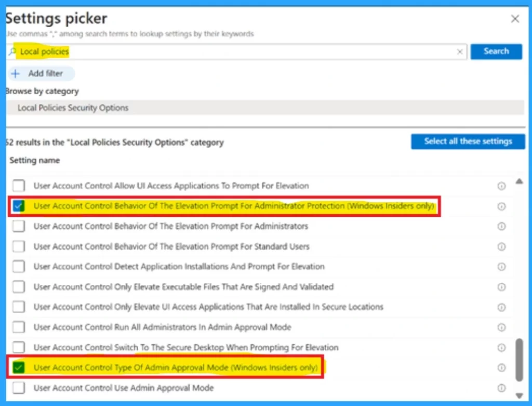Image resolution: width=532 pixels, height=406 pixels.
Task: Open info icon for Detect Application Installations
Action: click(501, 267)
